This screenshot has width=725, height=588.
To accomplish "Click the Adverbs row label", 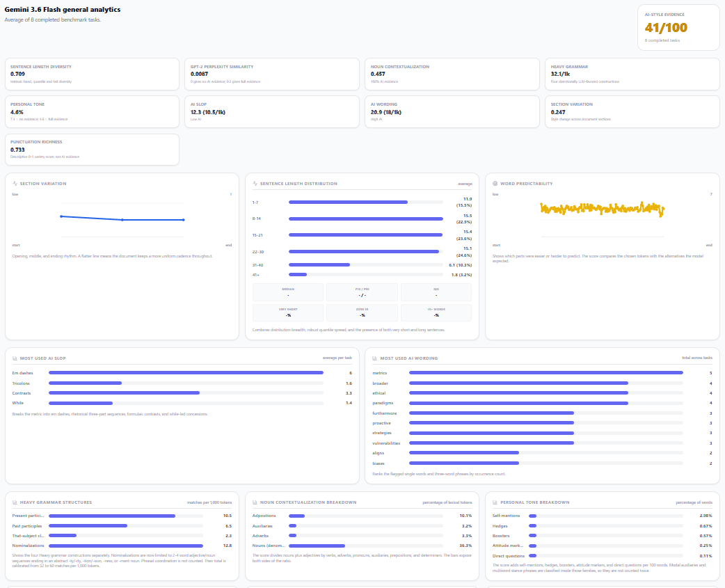I will coord(260,536).
